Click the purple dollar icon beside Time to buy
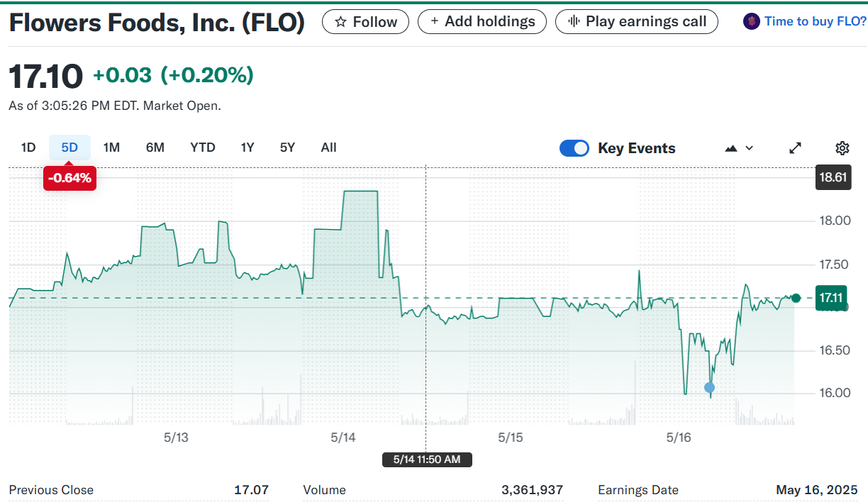868x502 pixels. tap(752, 21)
